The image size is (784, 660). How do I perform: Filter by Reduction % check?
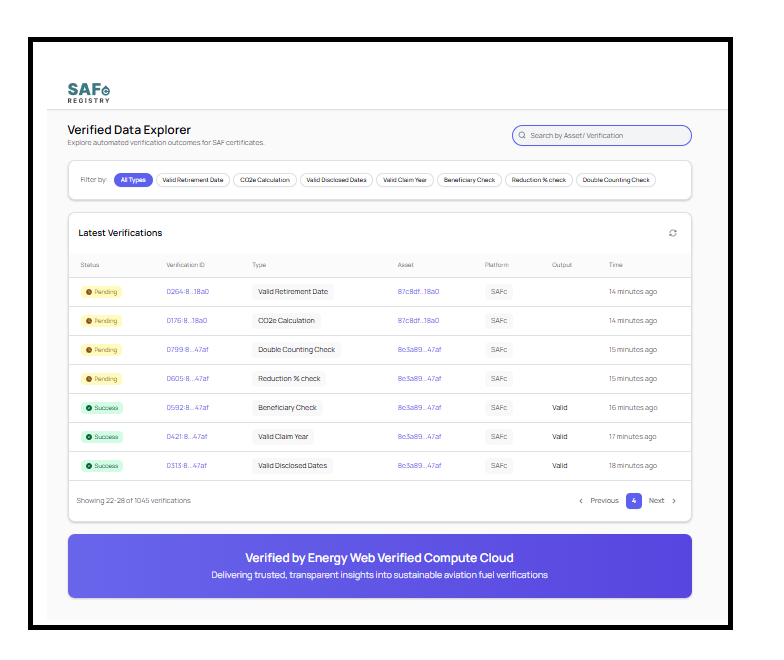pos(538,180)
